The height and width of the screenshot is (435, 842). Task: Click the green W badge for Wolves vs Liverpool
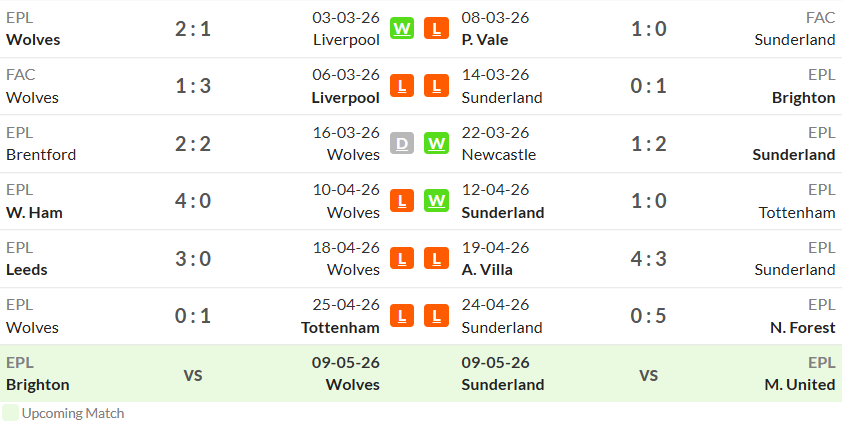click(x=402, y=28)
